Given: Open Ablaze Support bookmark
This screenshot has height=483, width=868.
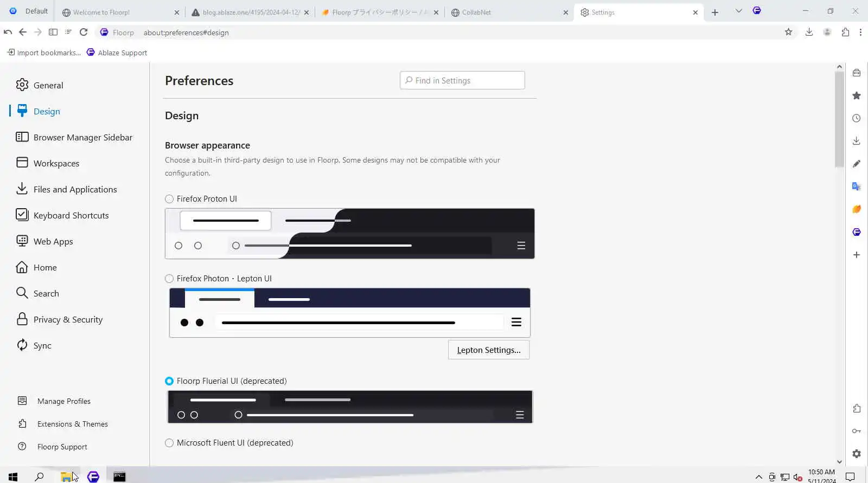Looking at the screenshot, I should pos(117,53).
